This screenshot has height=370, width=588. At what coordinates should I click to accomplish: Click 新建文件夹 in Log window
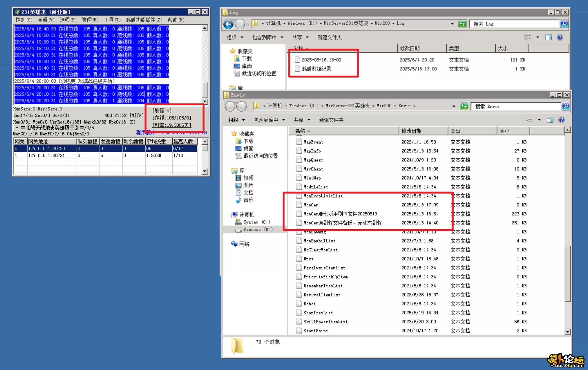330,37
